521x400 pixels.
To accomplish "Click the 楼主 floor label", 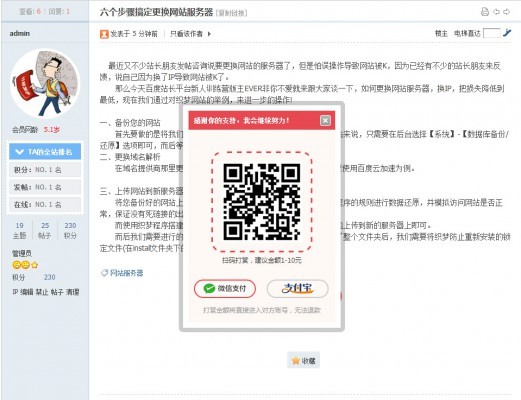I will coord(441,33).
